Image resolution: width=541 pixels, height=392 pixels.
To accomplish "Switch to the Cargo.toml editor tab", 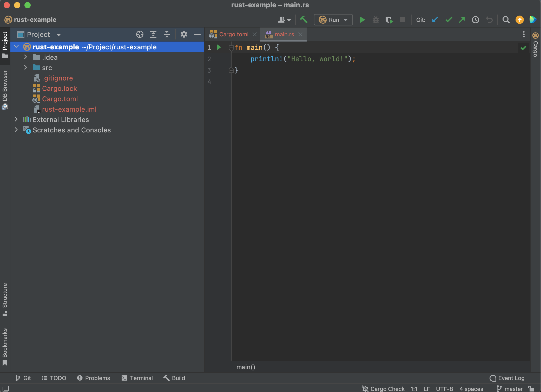I will tap(233, 34).
